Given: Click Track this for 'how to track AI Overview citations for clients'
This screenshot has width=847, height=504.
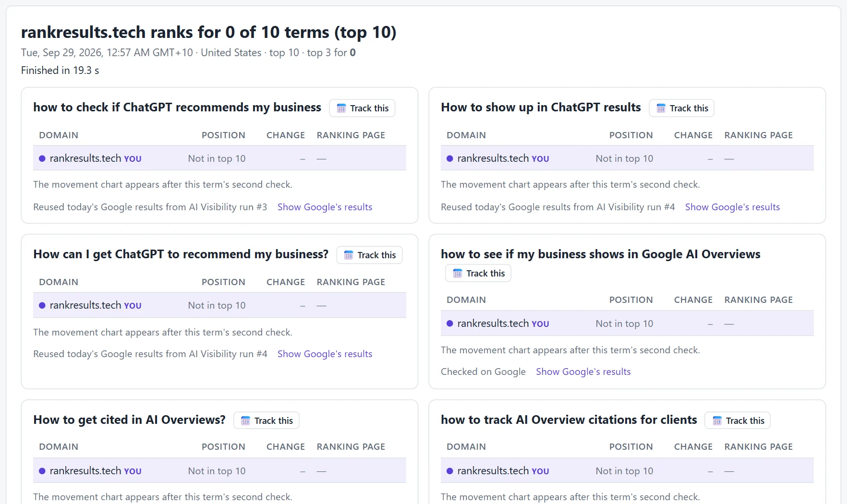Looking at the screenshot, I should coord(738,420).
